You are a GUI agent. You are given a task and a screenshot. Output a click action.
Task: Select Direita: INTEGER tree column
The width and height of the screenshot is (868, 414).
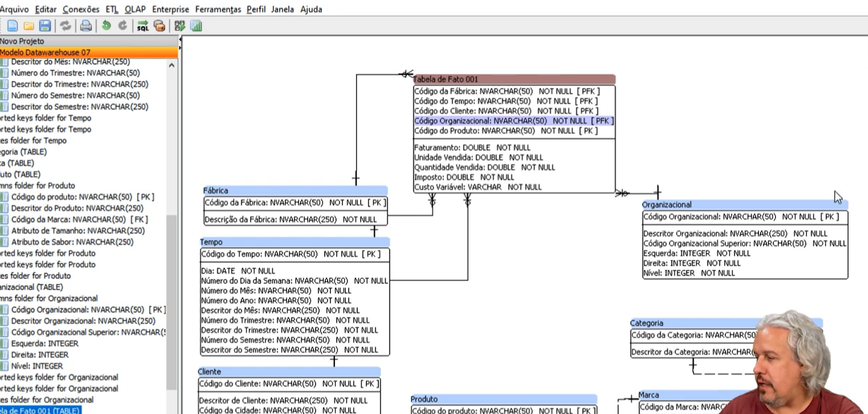point(40,355)
